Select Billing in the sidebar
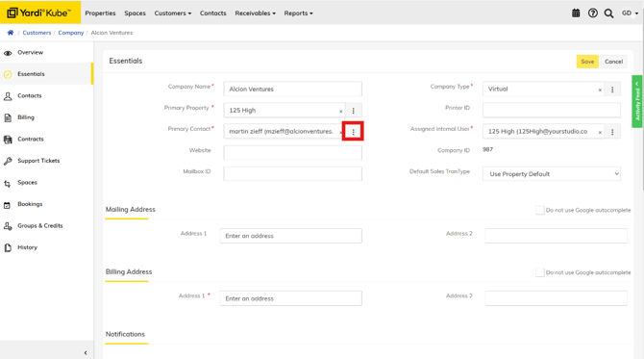 tap(46, 117)
